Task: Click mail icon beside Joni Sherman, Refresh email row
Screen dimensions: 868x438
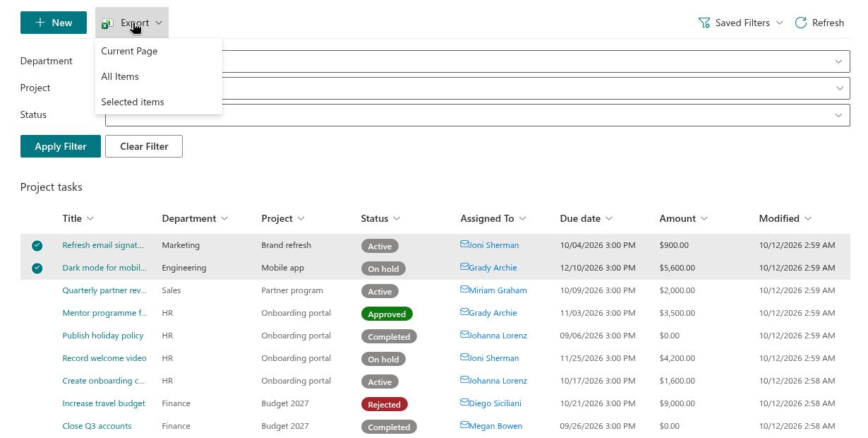Action: pos(464,244)
